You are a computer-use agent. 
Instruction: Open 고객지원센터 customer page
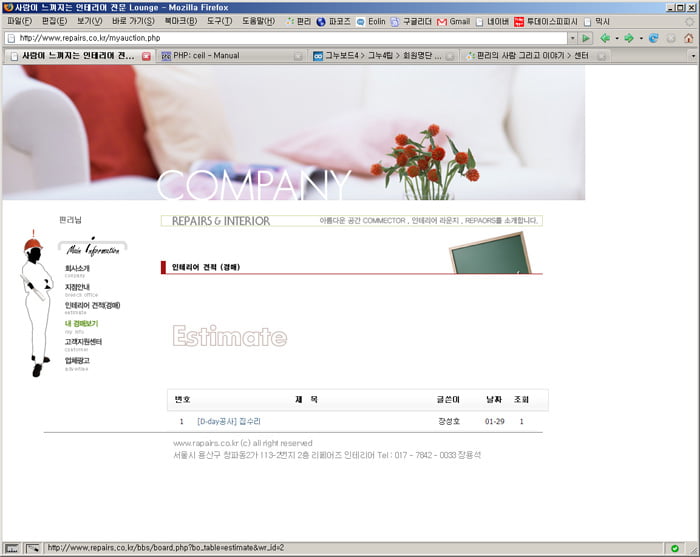pos(83,342)
